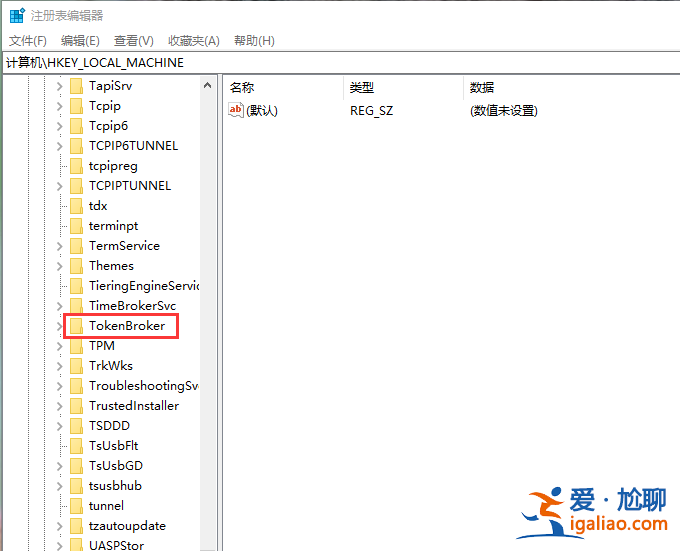
Task: Expand the TermService key
Action: [59, 246]
